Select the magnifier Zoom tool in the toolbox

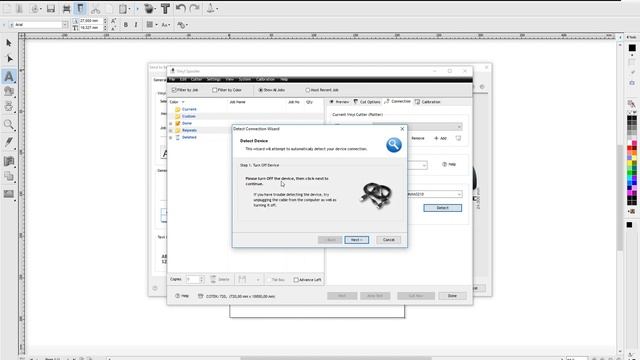coord(9,124)
